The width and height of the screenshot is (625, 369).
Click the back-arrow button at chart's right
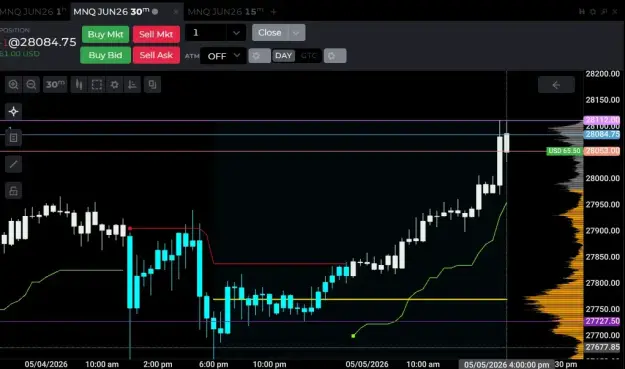[x=556, y=84]
